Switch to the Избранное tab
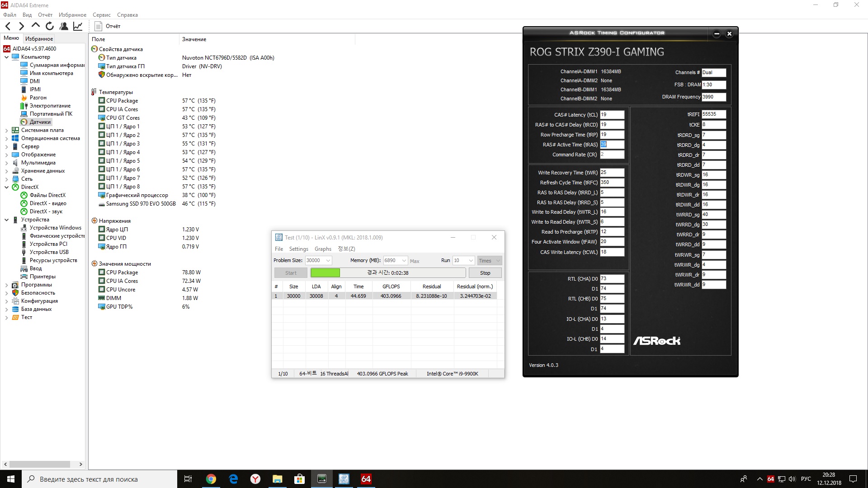The image size is (868, 488). [x=39, y=39]
